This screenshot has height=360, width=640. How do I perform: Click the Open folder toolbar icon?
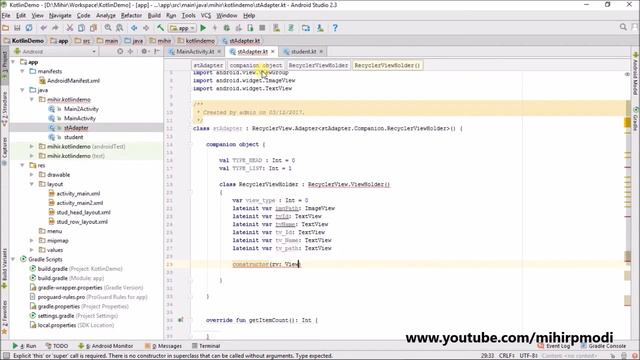[x=6, y=28]
